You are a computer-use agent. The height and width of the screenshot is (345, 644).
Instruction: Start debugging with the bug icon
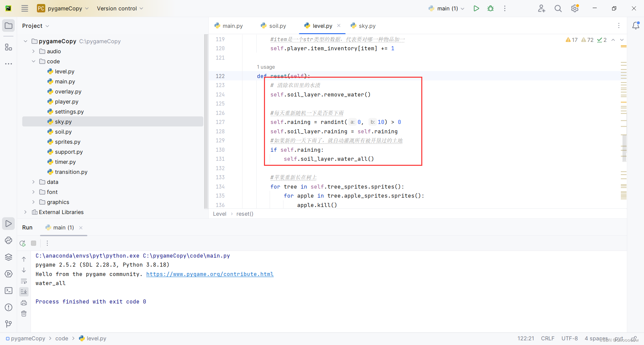tap(491, 8)
